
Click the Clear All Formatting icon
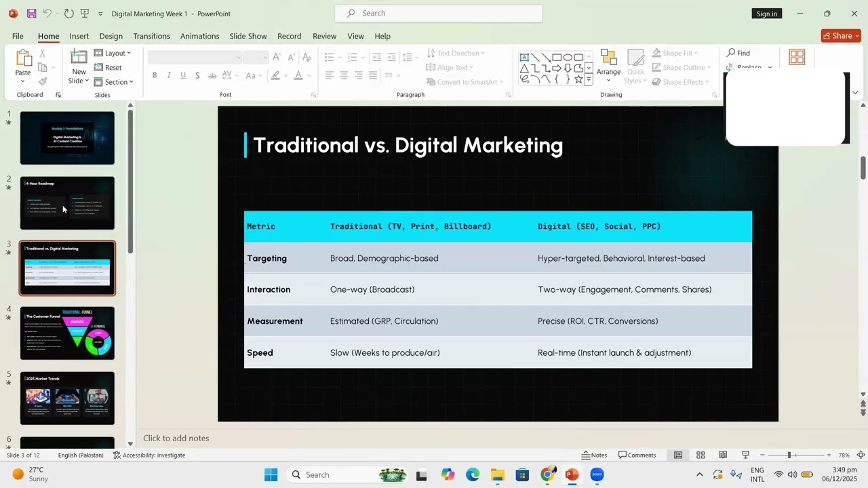pos(307,57)
